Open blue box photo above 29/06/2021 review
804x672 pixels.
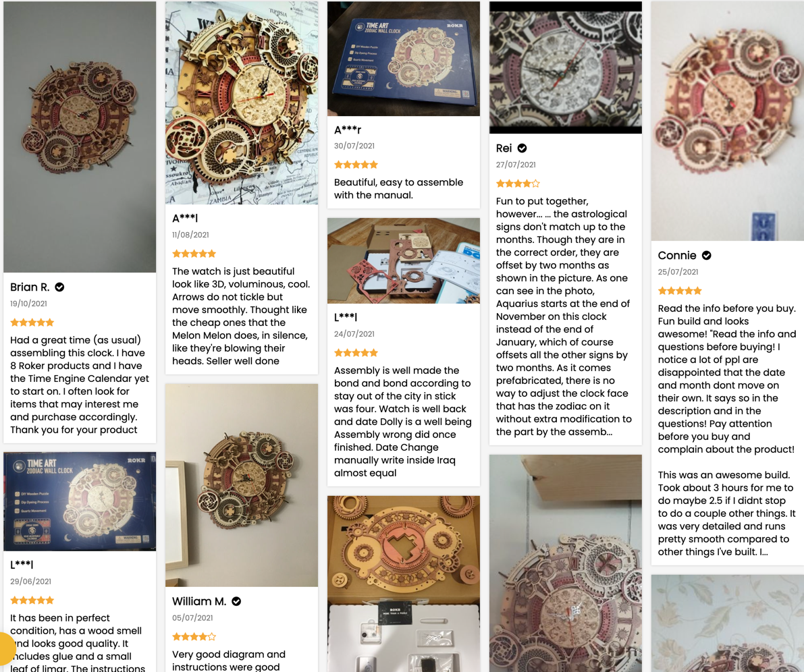pyautogui.click(x=80, y=501)
